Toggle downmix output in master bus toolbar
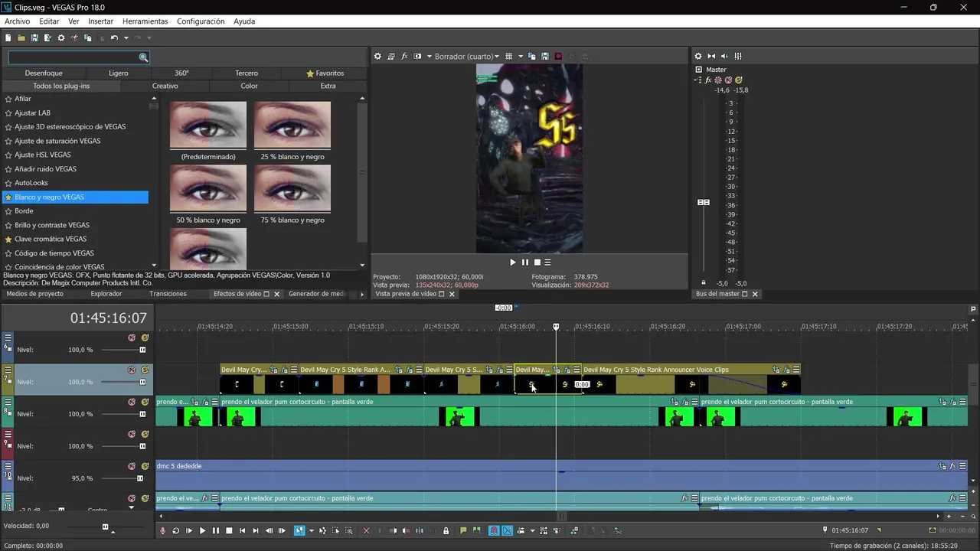Viewport: 980px width, 551px height. (711, 56)
